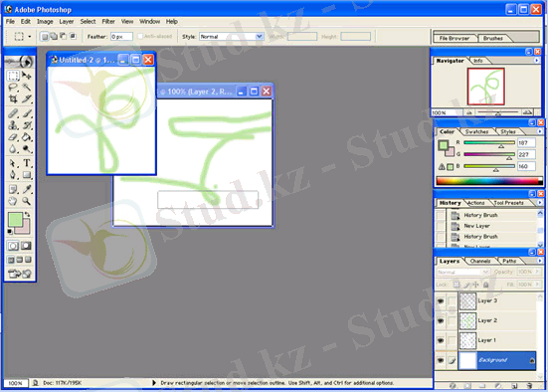Select the Hand tool
This screenshot has width=548, height=392.
(x=13, y=201)
